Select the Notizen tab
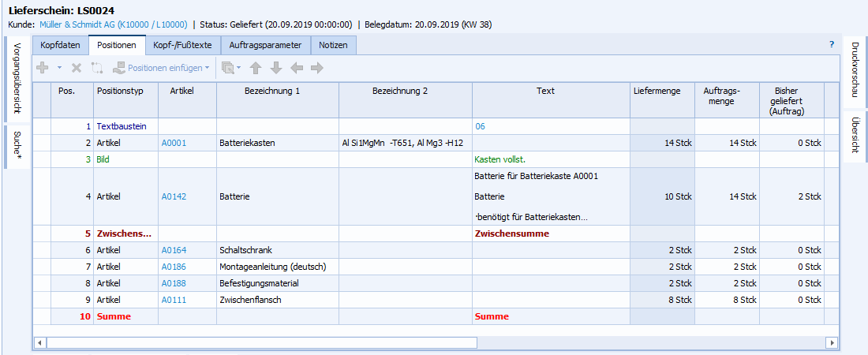868x355 pixels. [333, 46]
